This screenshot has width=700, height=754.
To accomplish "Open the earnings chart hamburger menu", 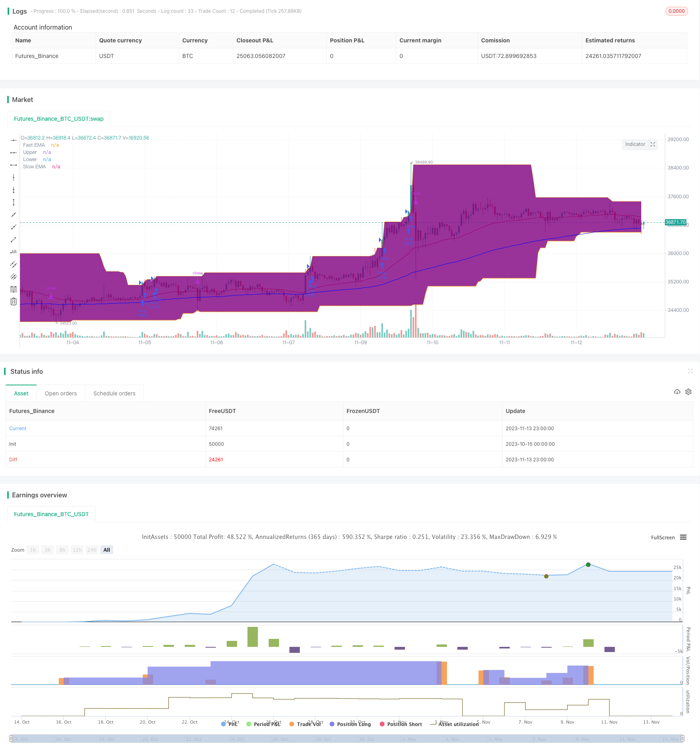I will [x=683, y=537].
